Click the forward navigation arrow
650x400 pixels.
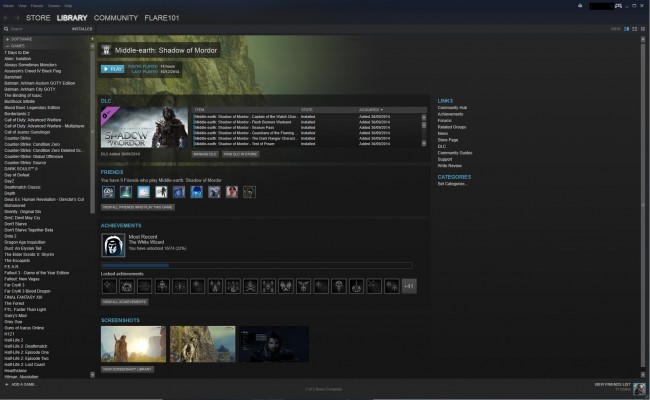[x=16, y=18]
